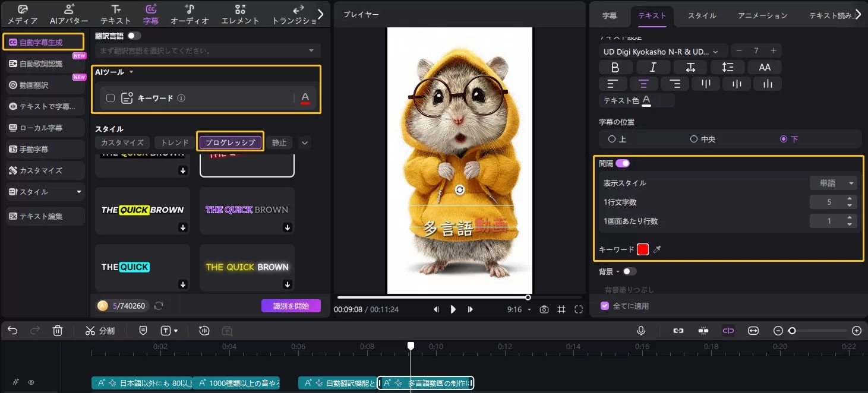This screenshot has width=868, height=393.
Task: Click the 識別を開始 button
Action: point(291,306)
